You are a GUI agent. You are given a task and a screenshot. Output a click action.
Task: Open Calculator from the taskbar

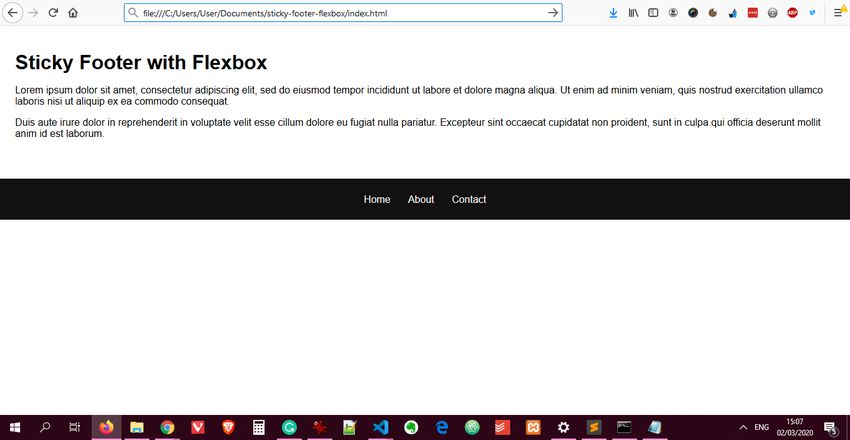pos(259,428)
